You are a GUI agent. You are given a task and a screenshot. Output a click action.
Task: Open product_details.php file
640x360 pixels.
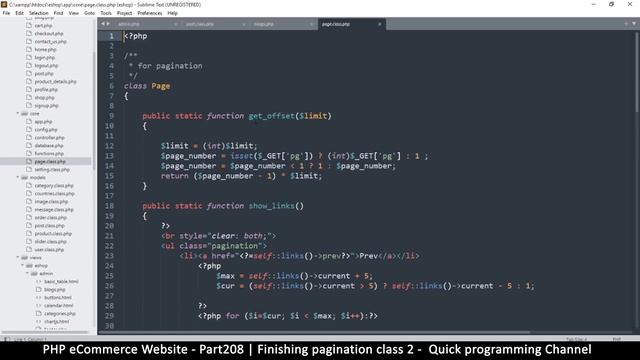[56, 82]
